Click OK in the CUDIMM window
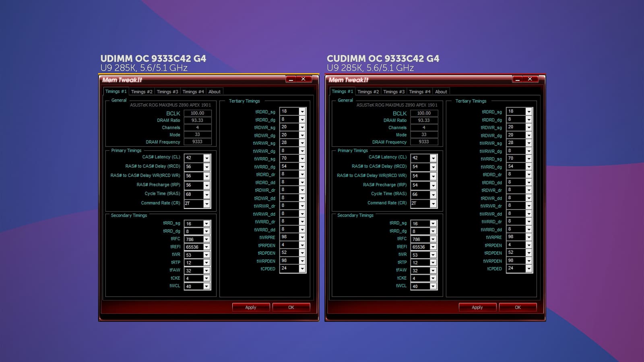644x362 pixels. coord(518,307)
